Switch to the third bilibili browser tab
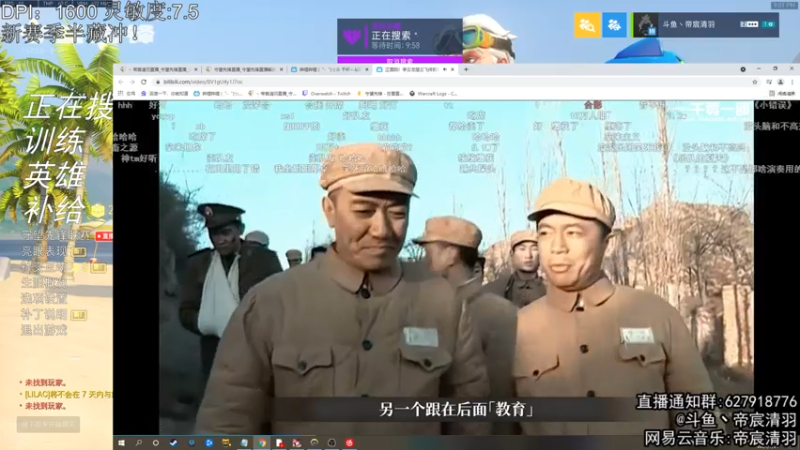Viewport: 800px width, 450px height. [329, 69]
